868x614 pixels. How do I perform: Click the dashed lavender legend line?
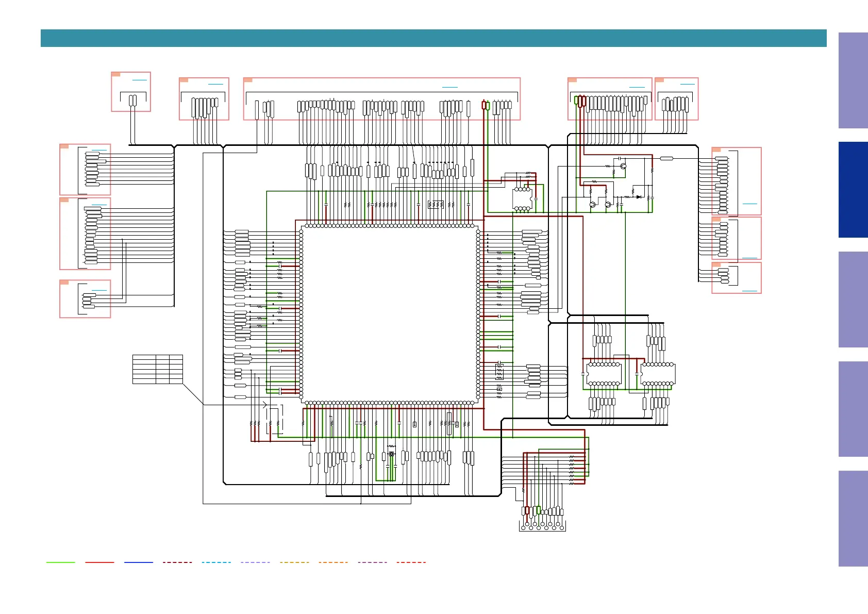pyautogui.click(x=255, y=562)
